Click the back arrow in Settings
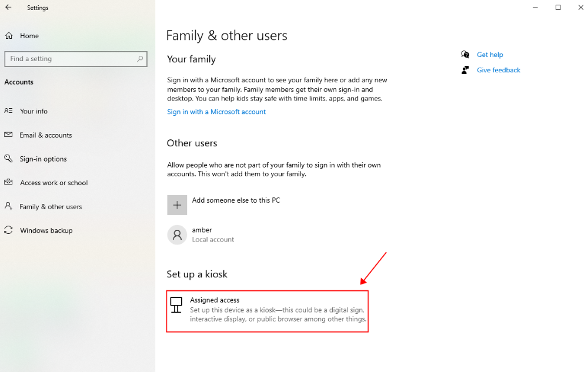 coord(9,8)
